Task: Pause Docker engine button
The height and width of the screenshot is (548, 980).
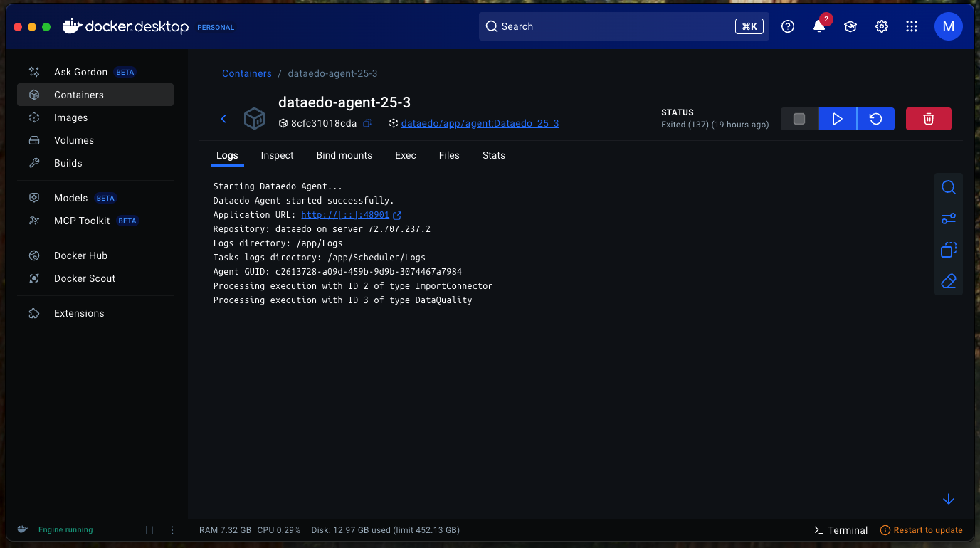Action: [x=149, y=530]
